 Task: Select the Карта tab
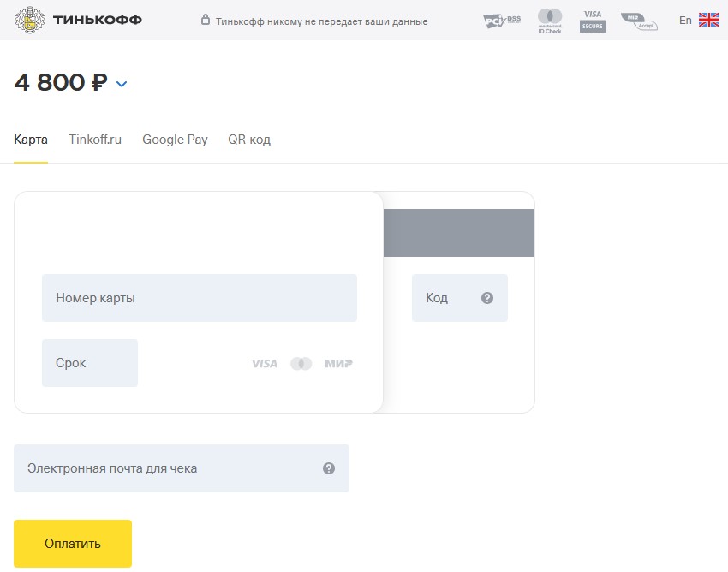(31, 140)
